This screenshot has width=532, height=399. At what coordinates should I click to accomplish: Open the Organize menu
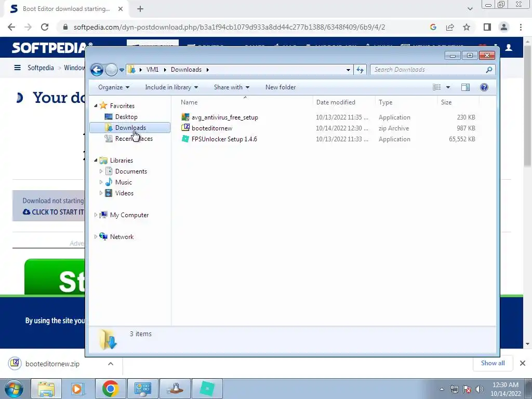point(114,87)
